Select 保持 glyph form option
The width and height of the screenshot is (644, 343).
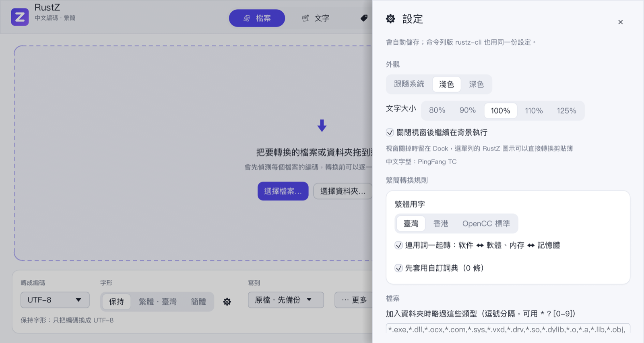click(116, 302)
